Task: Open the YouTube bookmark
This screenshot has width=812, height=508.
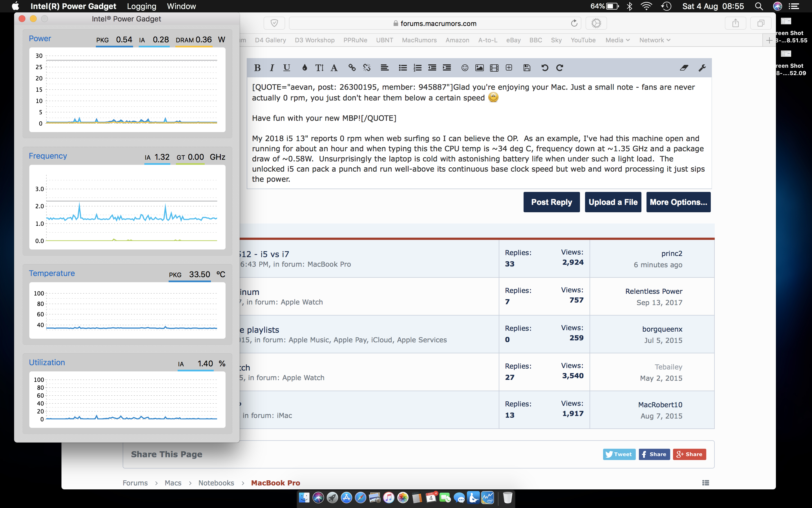Action: coord(583,40)
